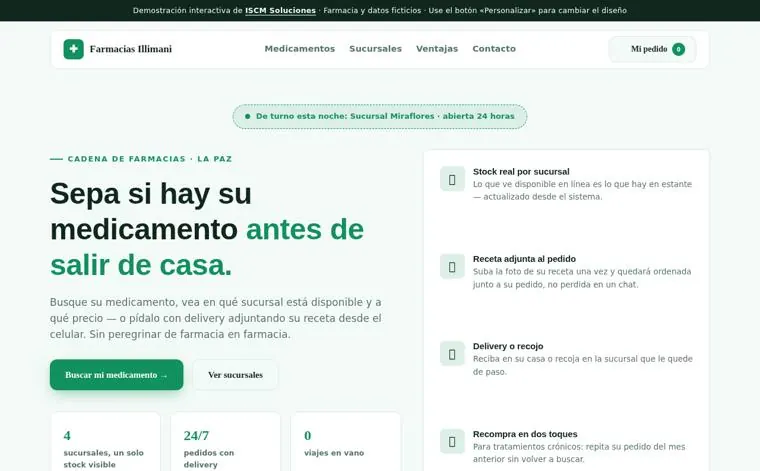Go to the Sucursales section
This screenshot has width=760, height=471.
[376, 49]
